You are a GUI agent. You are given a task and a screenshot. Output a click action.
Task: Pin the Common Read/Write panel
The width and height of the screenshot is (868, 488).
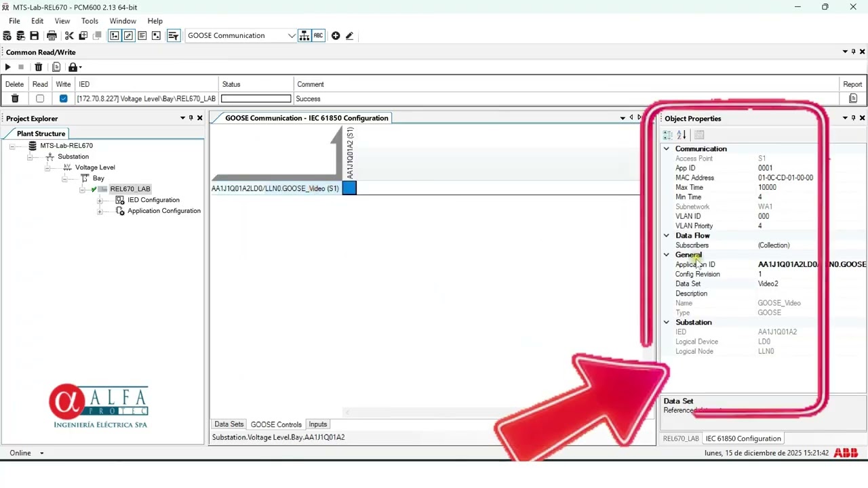tap(853, 52)
